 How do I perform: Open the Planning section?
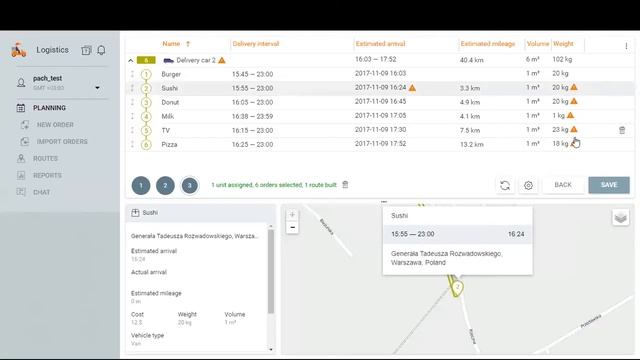[x=49, y=108]
